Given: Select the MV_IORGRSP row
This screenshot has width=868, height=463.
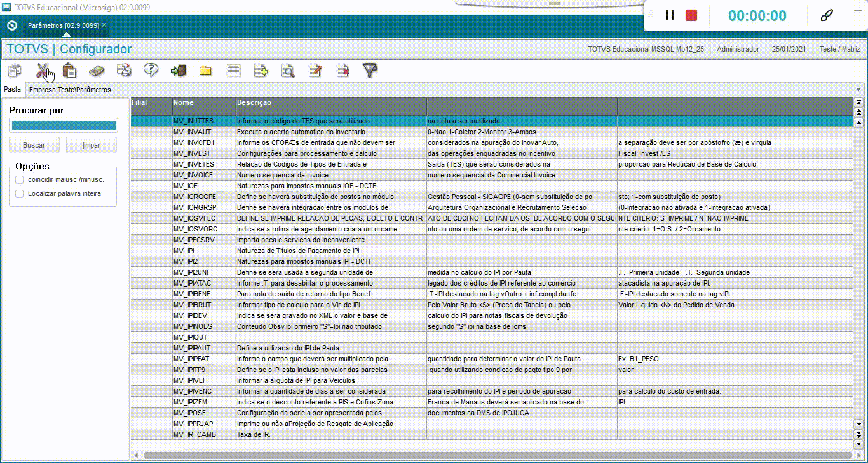Looking at the screenshot, I should coord(491,207).
